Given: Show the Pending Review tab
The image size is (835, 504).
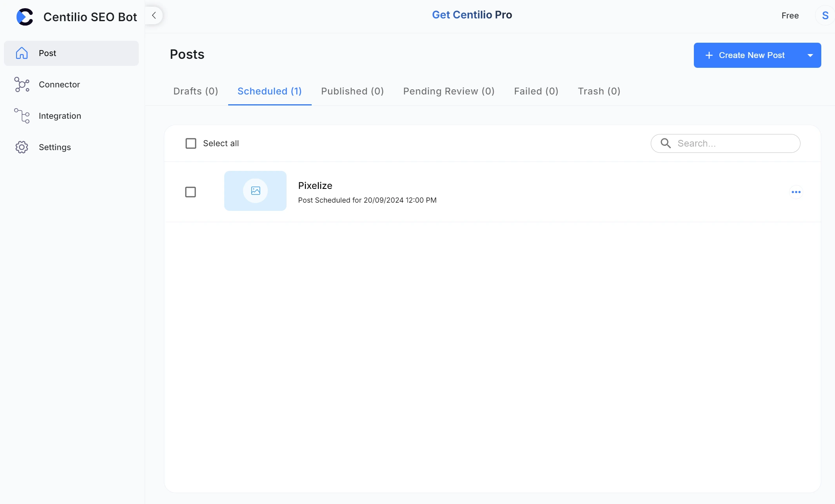Looking at the screenshot, I should (448, 91).
